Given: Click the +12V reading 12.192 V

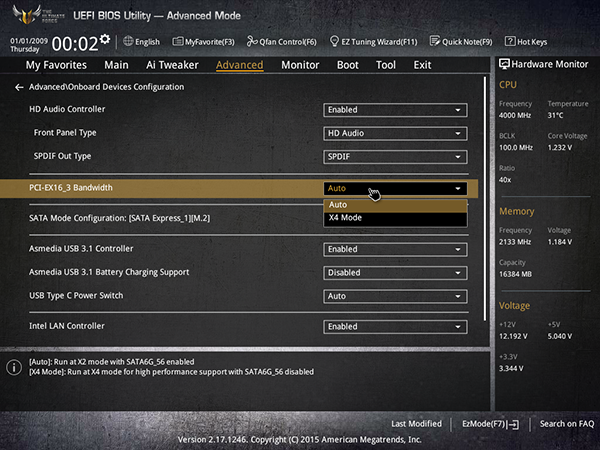Looking at the screenshot, I should point(513,336).
